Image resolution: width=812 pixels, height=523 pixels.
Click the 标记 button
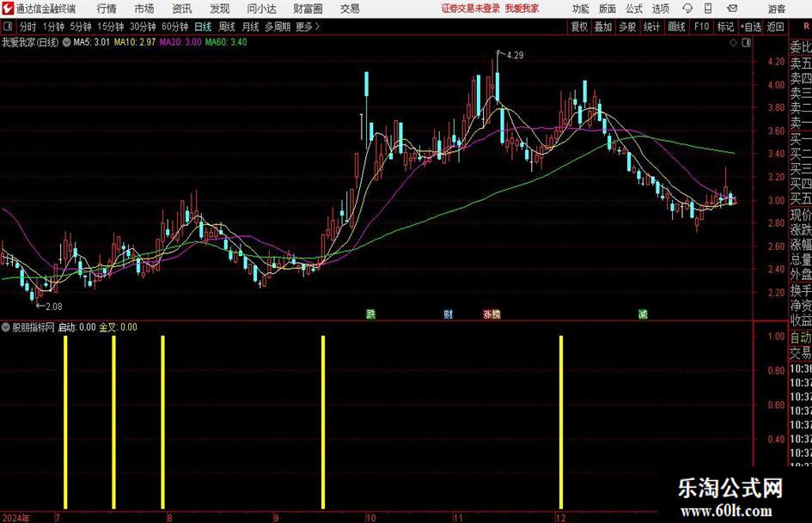coord(725,27)
